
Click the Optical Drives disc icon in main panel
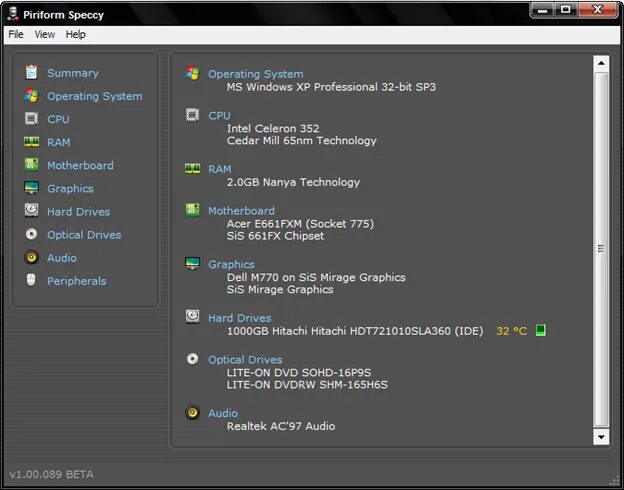coord(193,359)
